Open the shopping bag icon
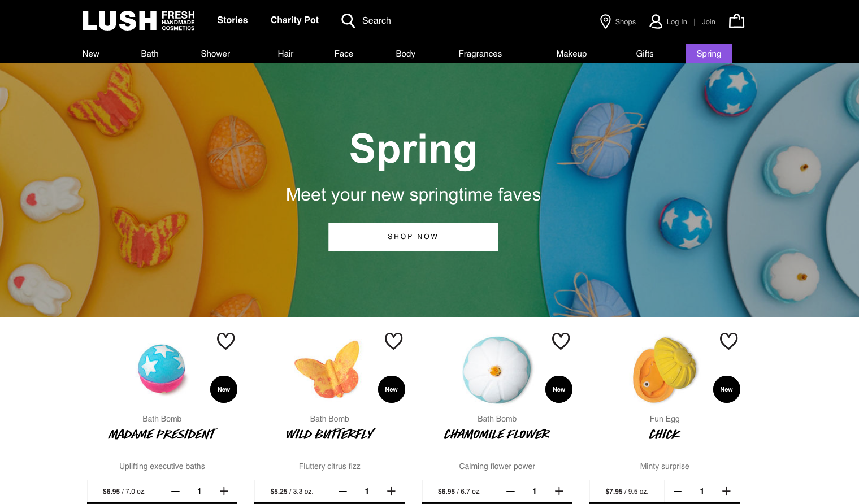The width and height of the screenshot is (859, 504). pos(736,21)
